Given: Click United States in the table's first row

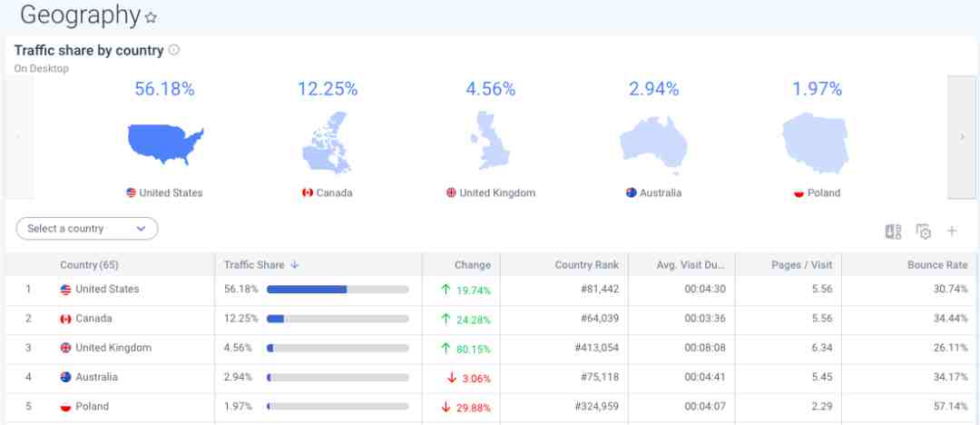Looking at the screenshot, I should (107, 290).
